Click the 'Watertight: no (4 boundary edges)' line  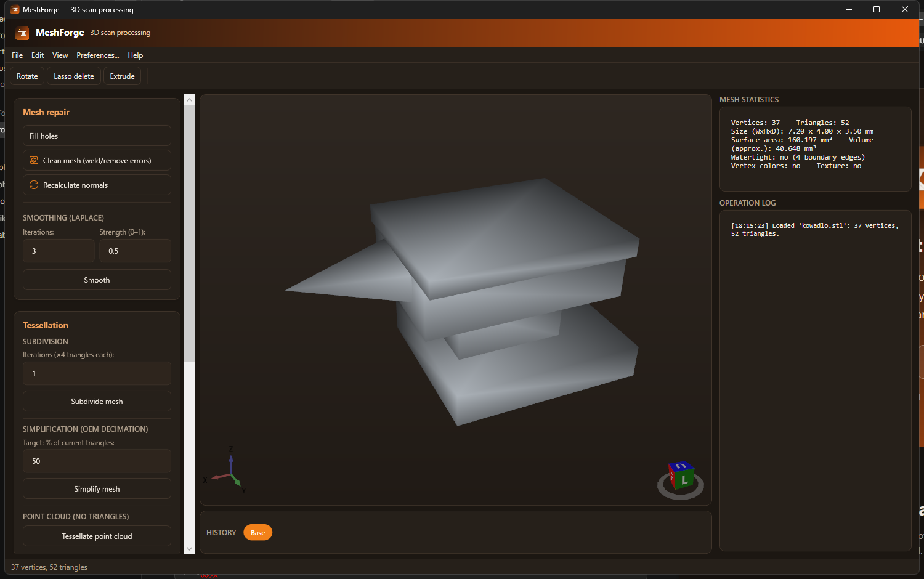[x=798, y=158]
